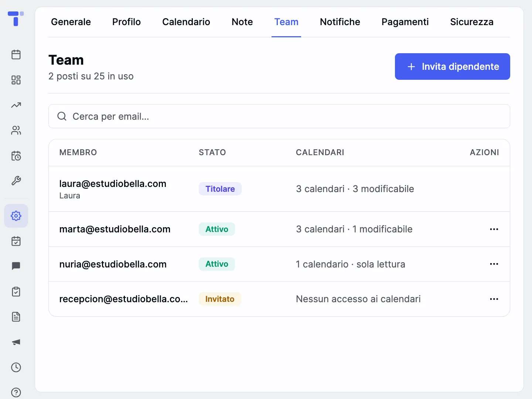This screenshot has width=532, height=399.
Task: Open the clients people icon
Action: tap(16, 130)
